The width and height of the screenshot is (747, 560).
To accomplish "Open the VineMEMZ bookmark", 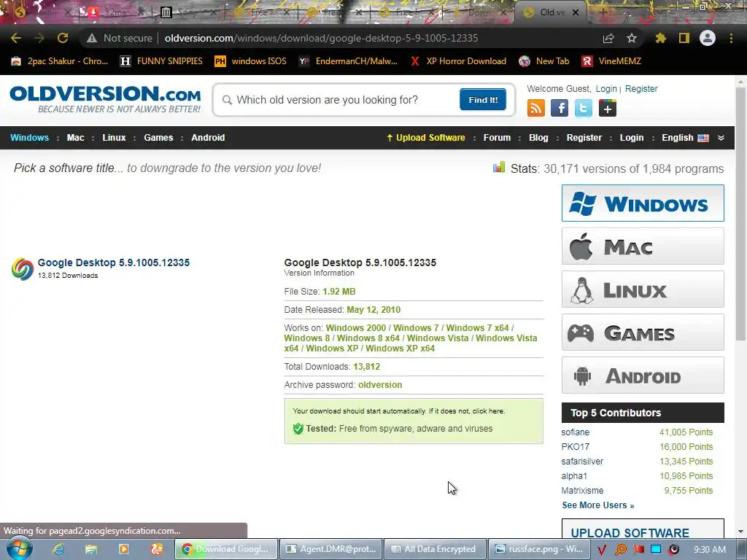I will tap(611, 61).
